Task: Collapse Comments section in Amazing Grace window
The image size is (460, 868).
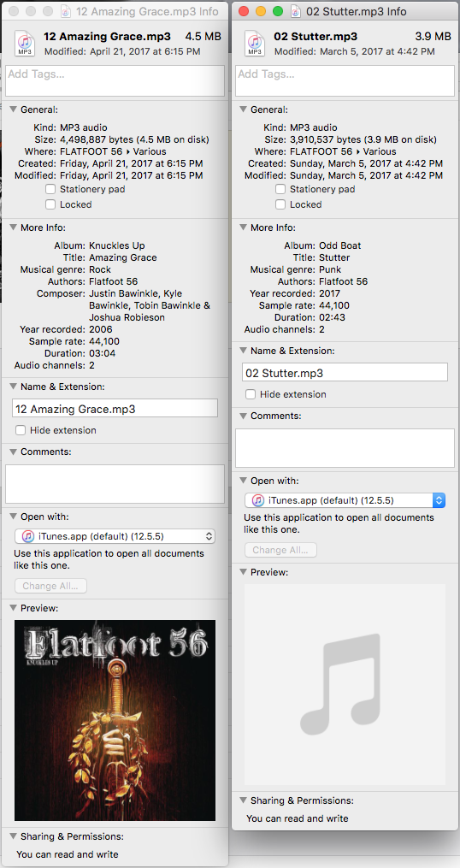Action: [x=14, y=452]
